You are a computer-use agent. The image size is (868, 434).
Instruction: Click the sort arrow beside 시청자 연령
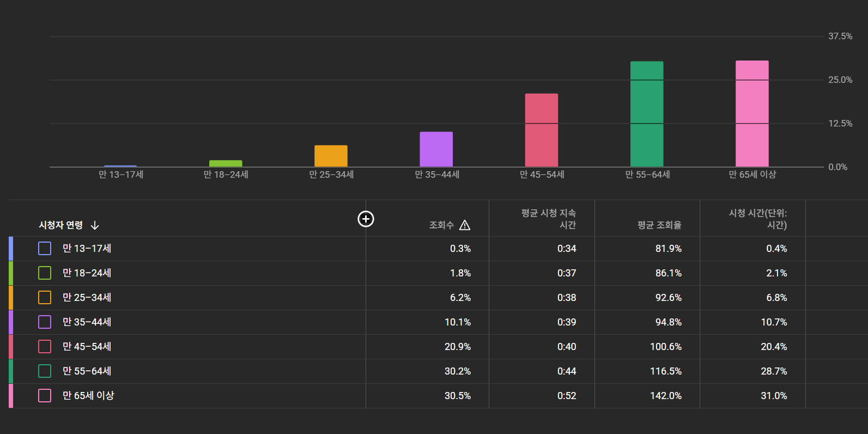click(95, 225)
